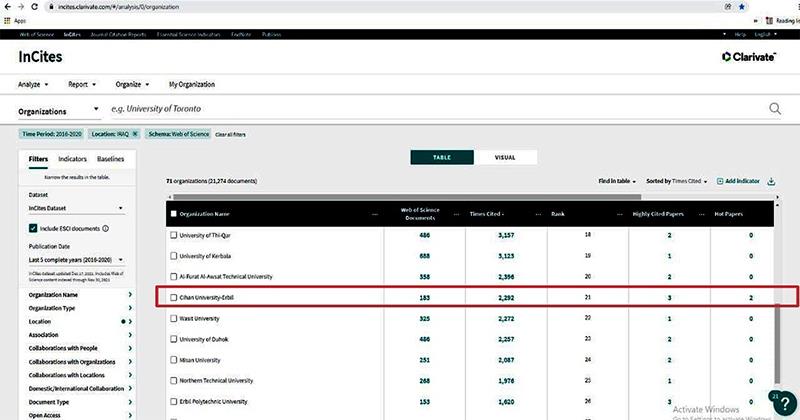800x420 pixels.
Task: Select the TABLE view tab
Action: point(442,157)
